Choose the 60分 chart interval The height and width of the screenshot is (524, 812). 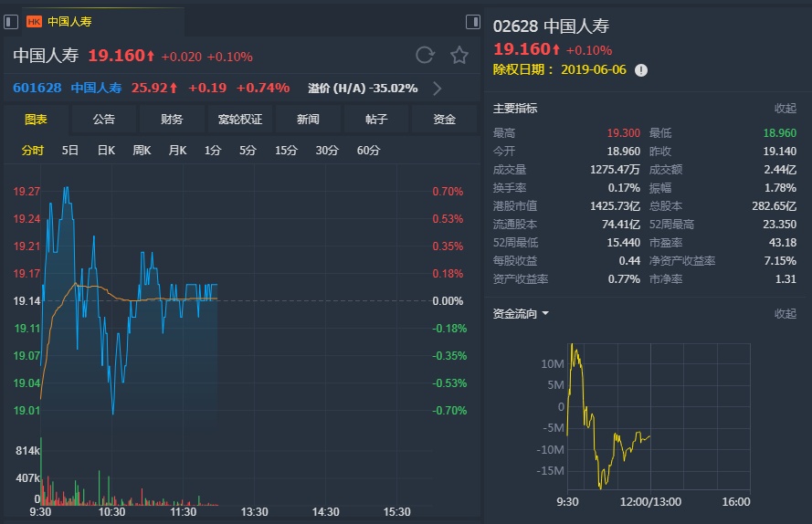pos(368,151)
